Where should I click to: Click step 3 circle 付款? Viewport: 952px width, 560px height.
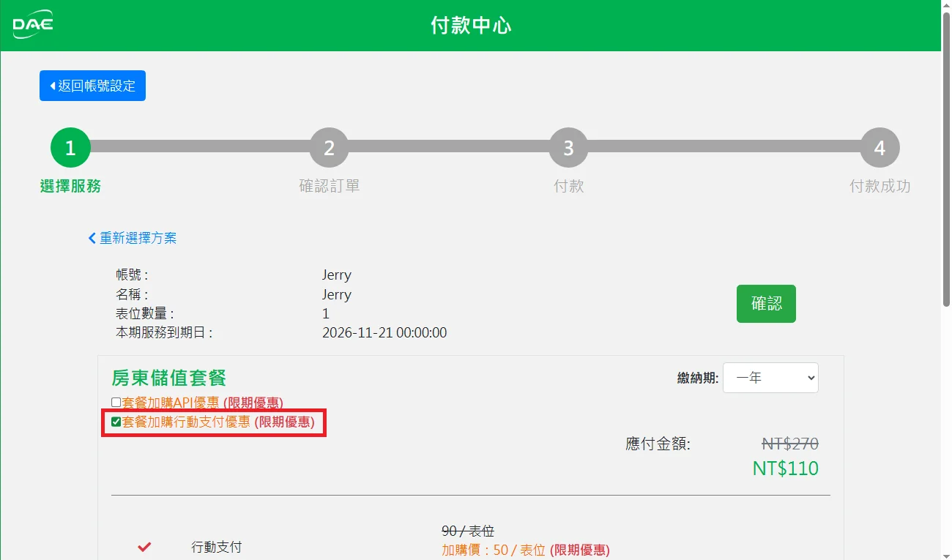(x=568, y=149)
